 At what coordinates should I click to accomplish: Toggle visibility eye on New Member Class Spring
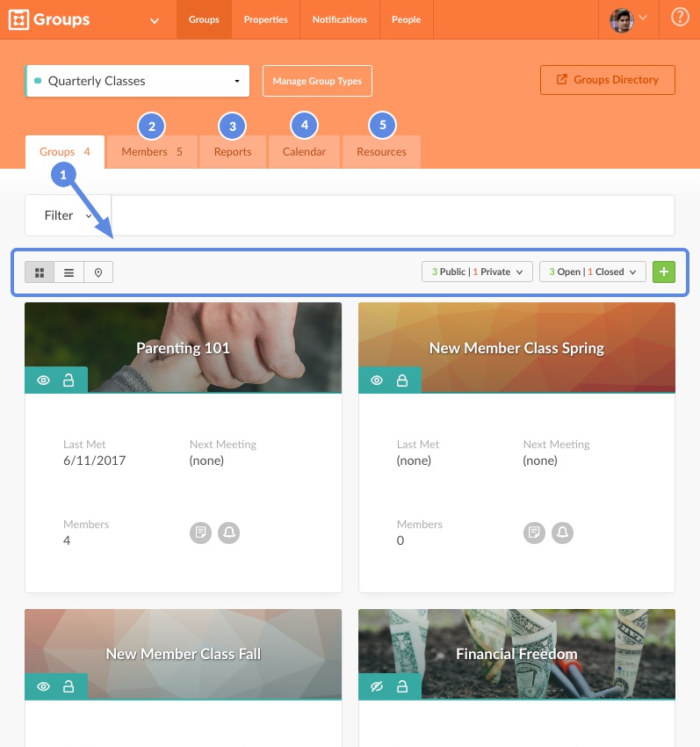pyautogui.click(x=377, y=381)
